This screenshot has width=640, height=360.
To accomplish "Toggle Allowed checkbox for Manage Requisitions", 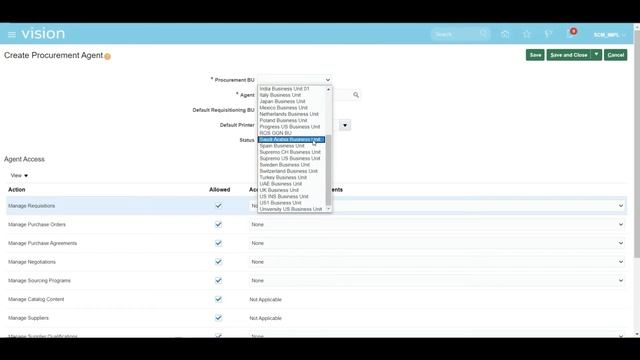I will click(x=218, y=206).
